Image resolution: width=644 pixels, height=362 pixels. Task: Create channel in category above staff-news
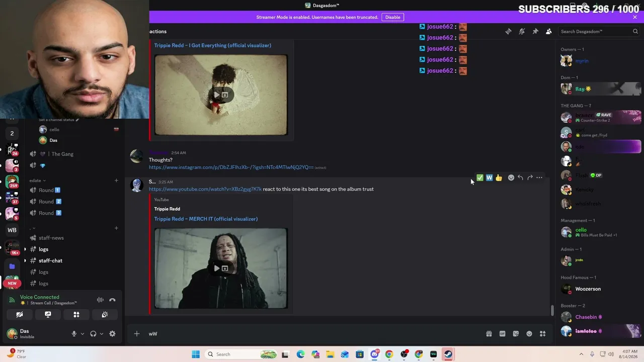116,228
